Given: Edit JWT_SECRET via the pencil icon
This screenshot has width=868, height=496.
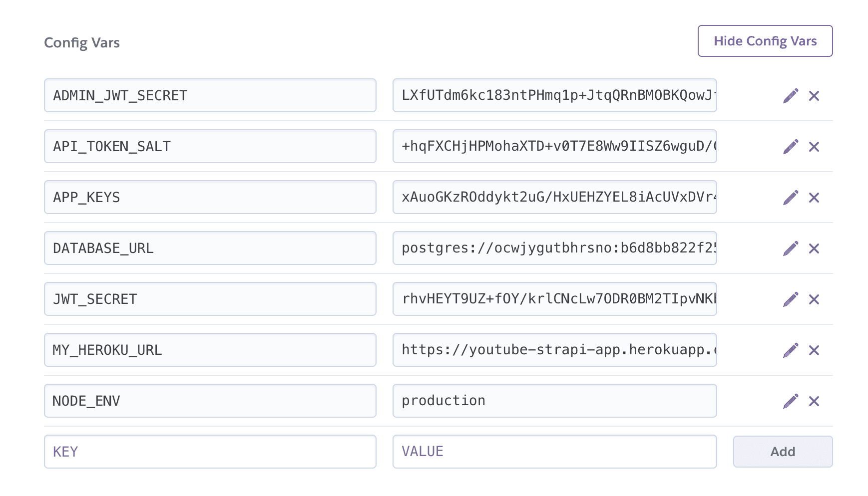Looking at the screenshot, I should [x=791, y=299].
